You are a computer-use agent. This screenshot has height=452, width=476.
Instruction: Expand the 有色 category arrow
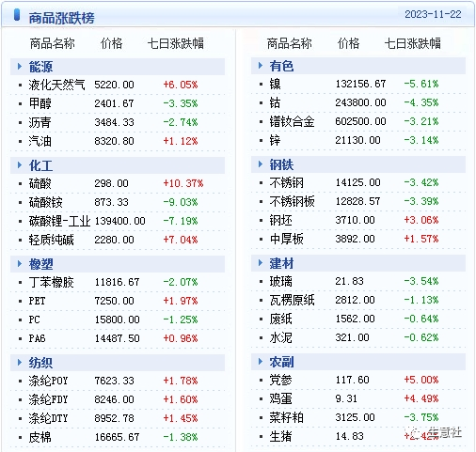[x=261, y=66]
